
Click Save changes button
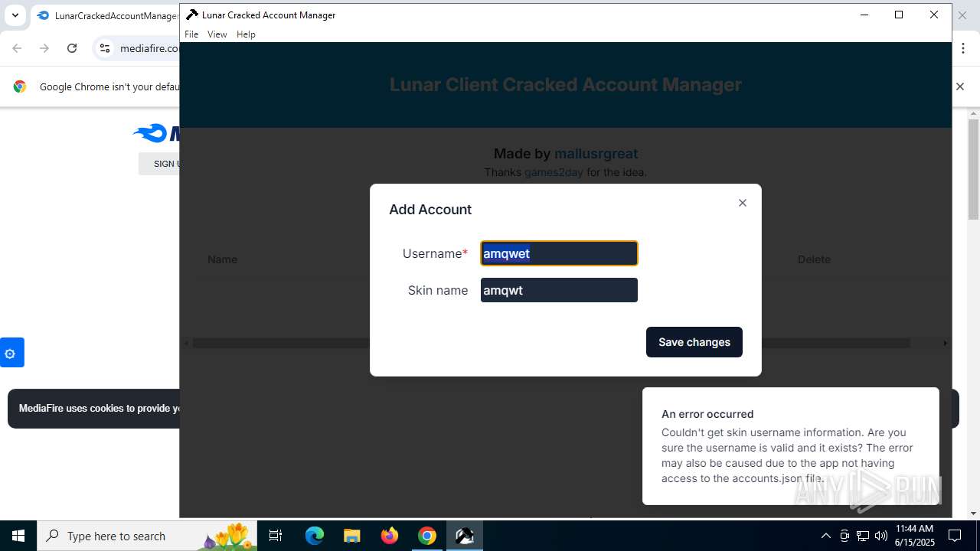coord(694,342)
